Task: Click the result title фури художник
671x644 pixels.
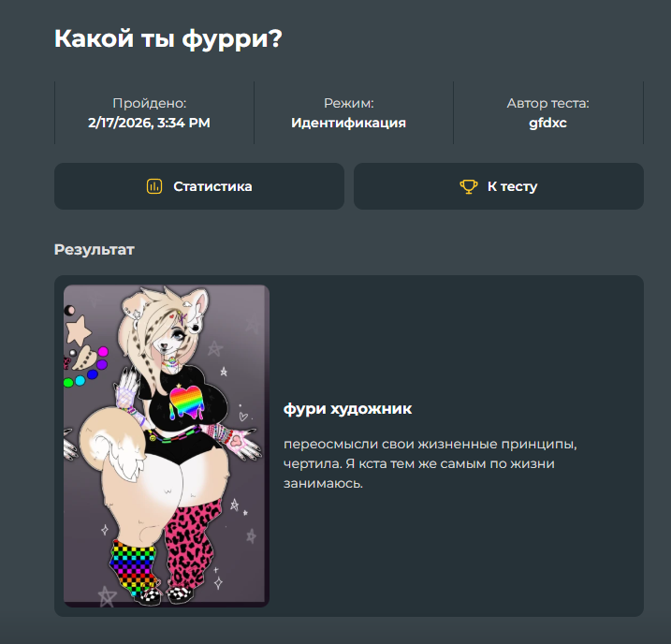Action: (x=347, y=409)
